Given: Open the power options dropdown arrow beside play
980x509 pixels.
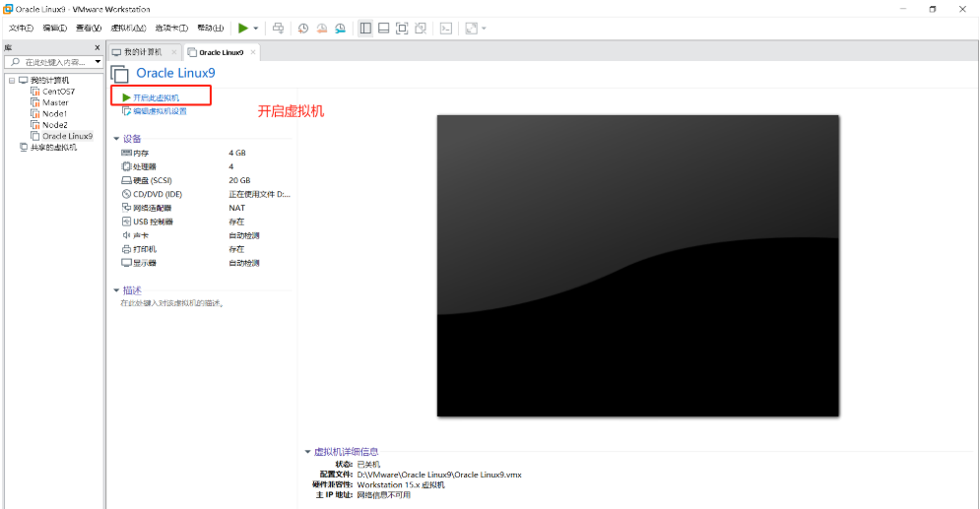Looking at the screenshot, I should pos(256,29).
